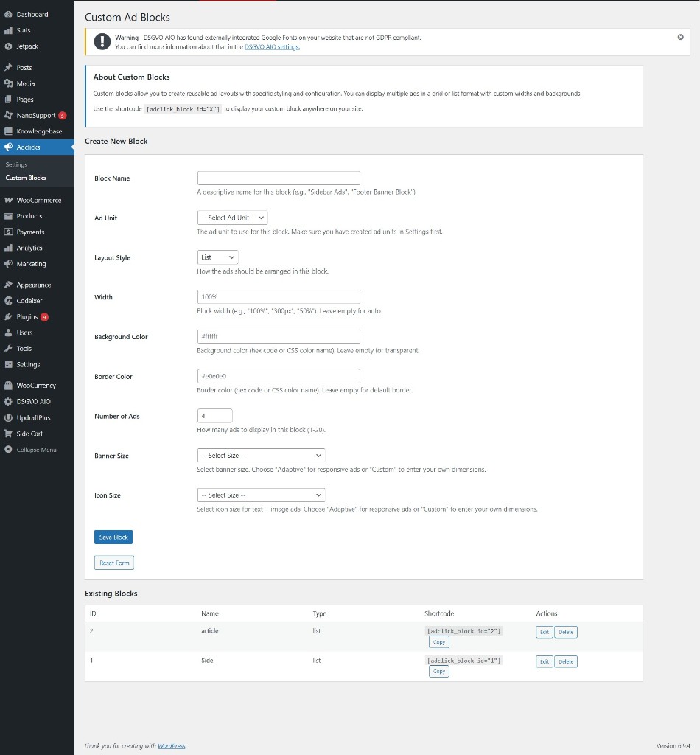Focus the Border Color field
The image size is (700, 755).
[279, 376]
